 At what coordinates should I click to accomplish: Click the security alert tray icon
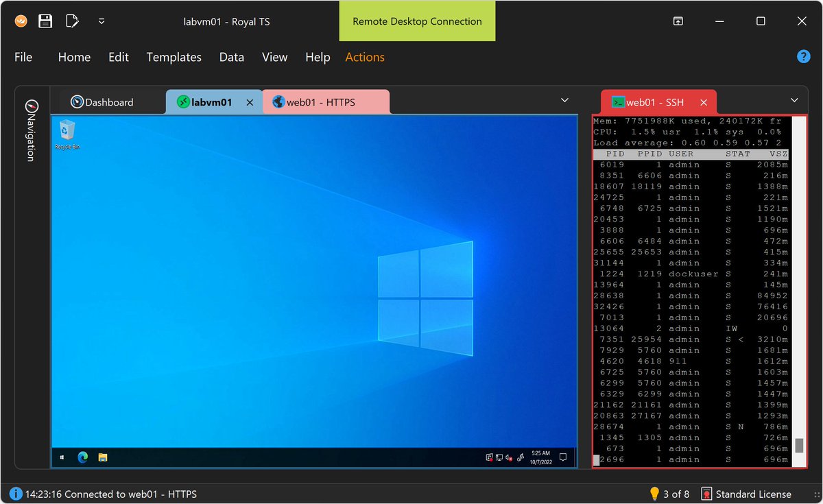pos(489,457)
